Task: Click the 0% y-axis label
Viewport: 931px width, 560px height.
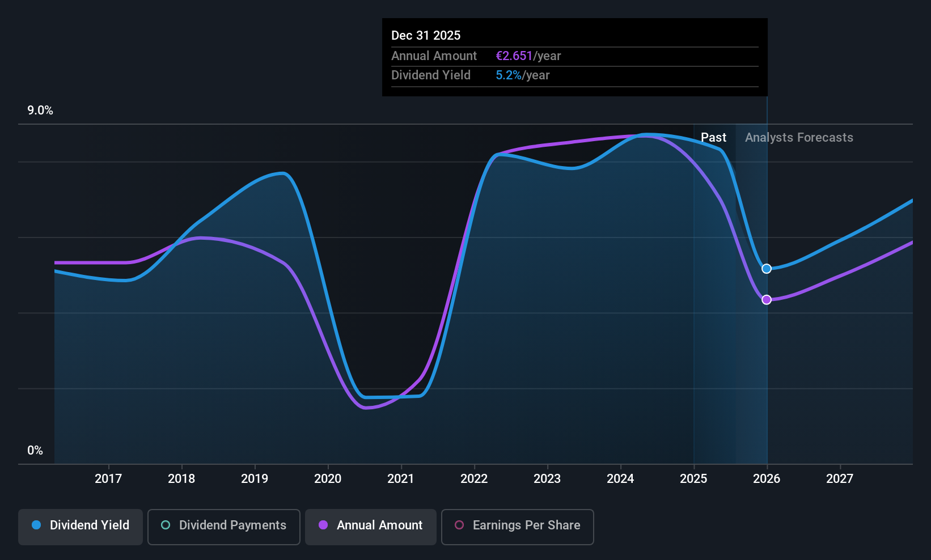Action: pos(35,451)
